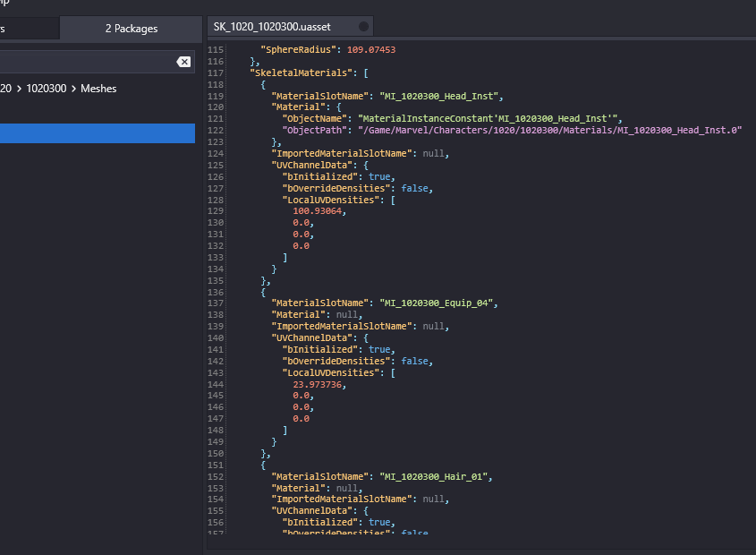The height and width of the screenshot is (555, 756).
Task: Click the "ObjectName" key
Action: tap(315, 119)
